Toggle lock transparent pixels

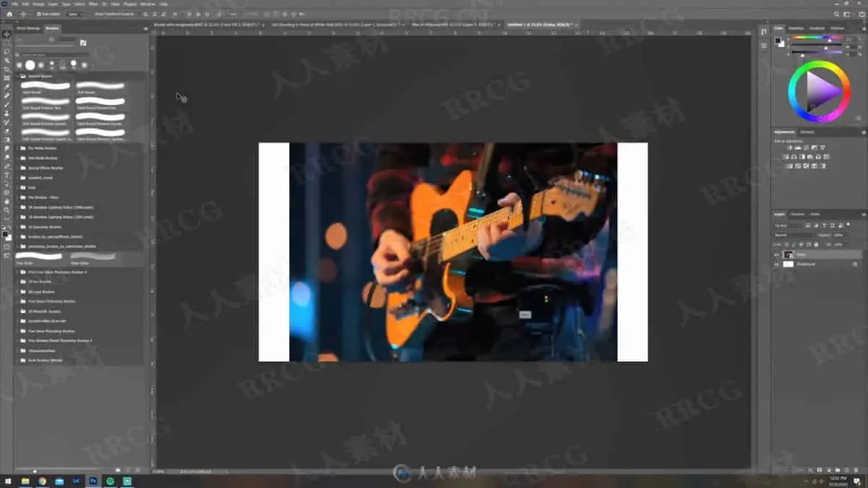tap(786, 244)
